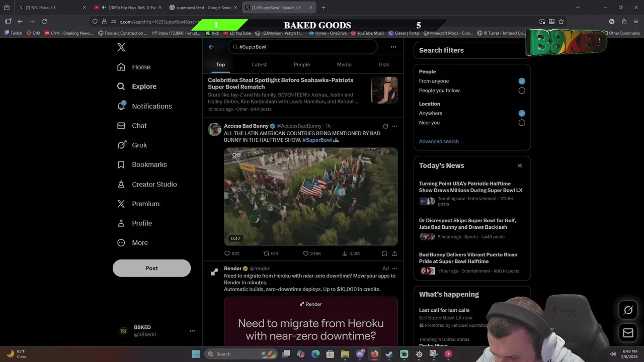Select the Top search tab
Viewport: 644px width, 362px height.
pyautogui.click(x=220, y=64)
